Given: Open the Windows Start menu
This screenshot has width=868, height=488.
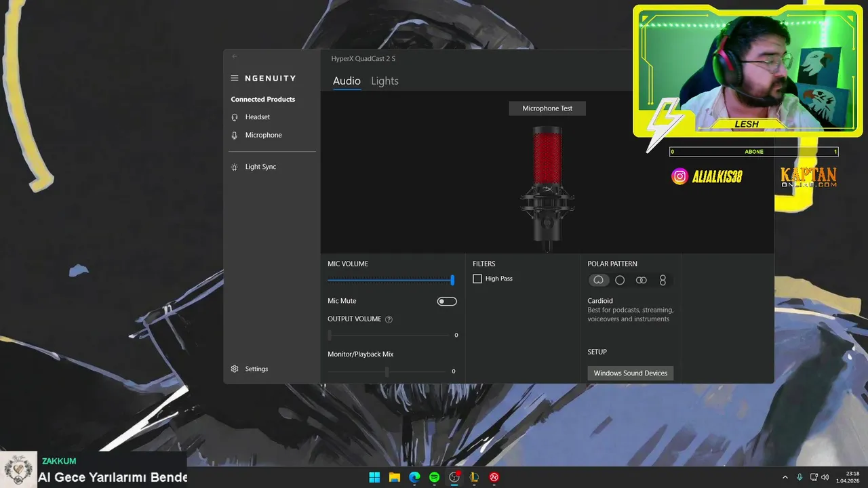Looking at the screenshot, I should coord(374,477).
